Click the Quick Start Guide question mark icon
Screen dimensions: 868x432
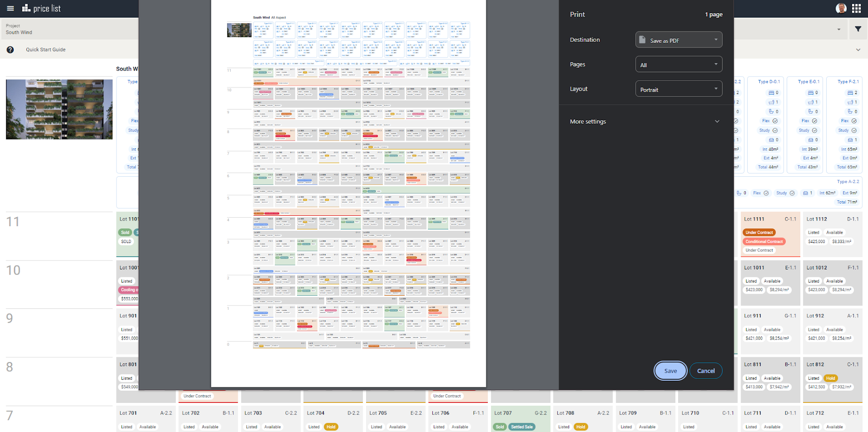pos(10,49)
